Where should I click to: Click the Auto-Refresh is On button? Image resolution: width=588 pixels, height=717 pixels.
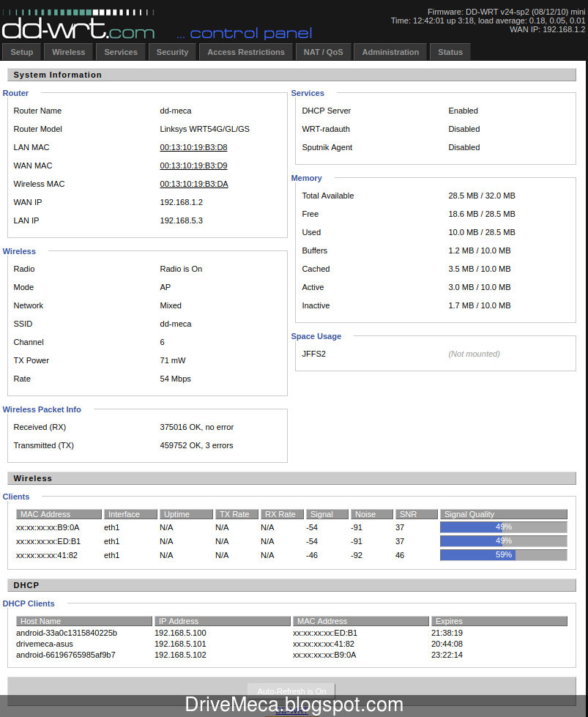(x=290, y=691)
